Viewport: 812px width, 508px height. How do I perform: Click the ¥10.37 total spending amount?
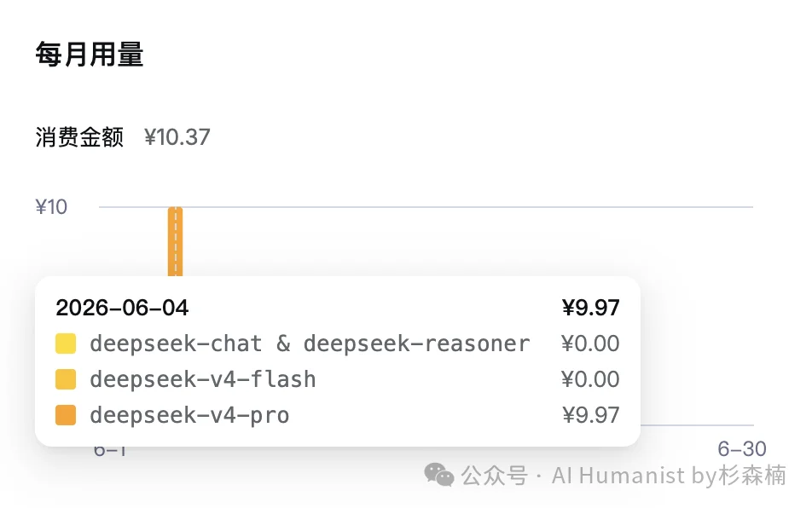click(x=177, y=137)
